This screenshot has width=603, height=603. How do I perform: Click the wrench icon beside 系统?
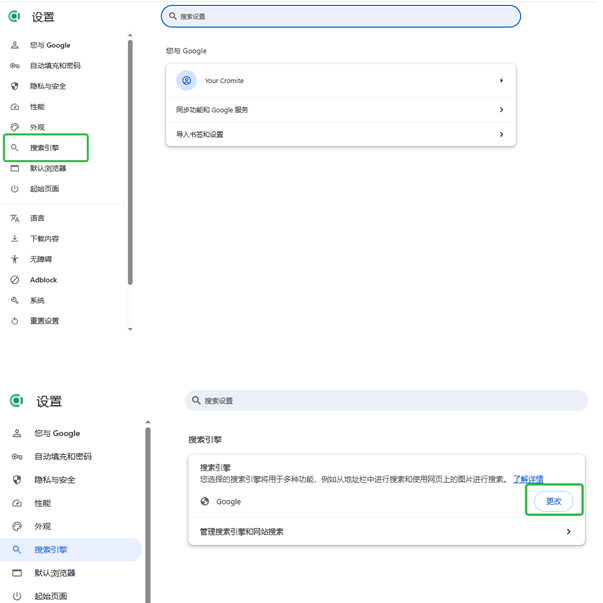click(14, 300)
